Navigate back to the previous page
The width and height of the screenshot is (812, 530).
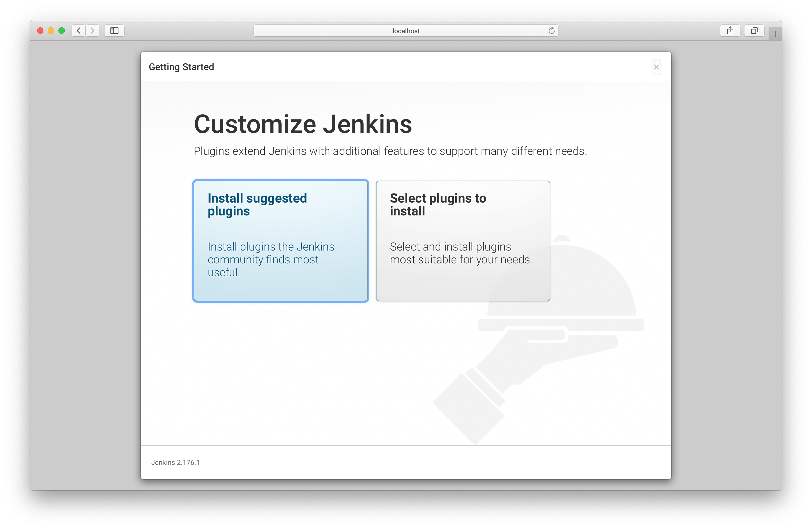[78, 30]
